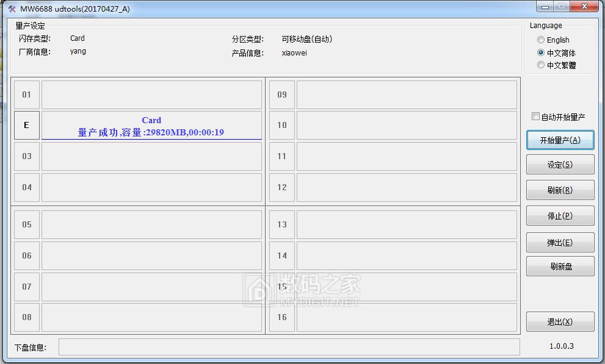Click flash type value Card
Screen dimensions: 605x364
[77, 38]
